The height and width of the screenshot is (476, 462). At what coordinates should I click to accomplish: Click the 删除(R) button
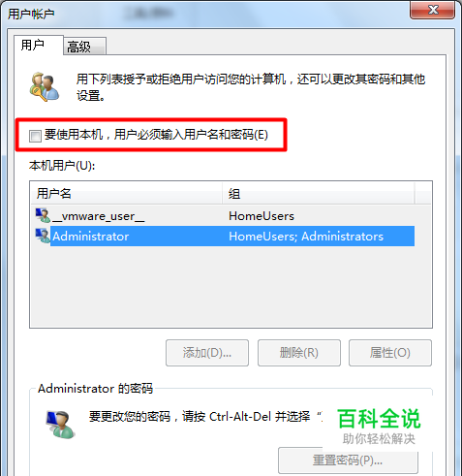pos(299,353)
